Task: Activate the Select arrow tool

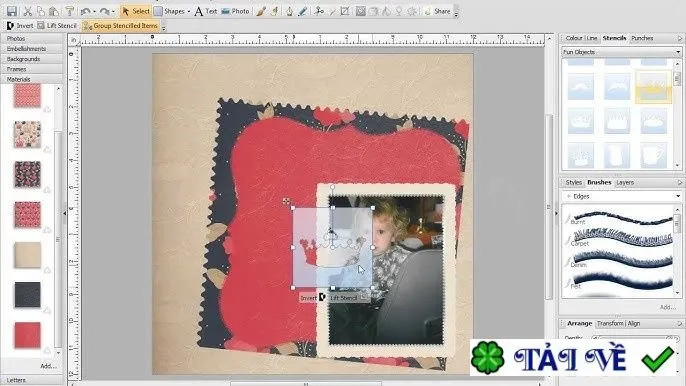Action: coord(136,11)
